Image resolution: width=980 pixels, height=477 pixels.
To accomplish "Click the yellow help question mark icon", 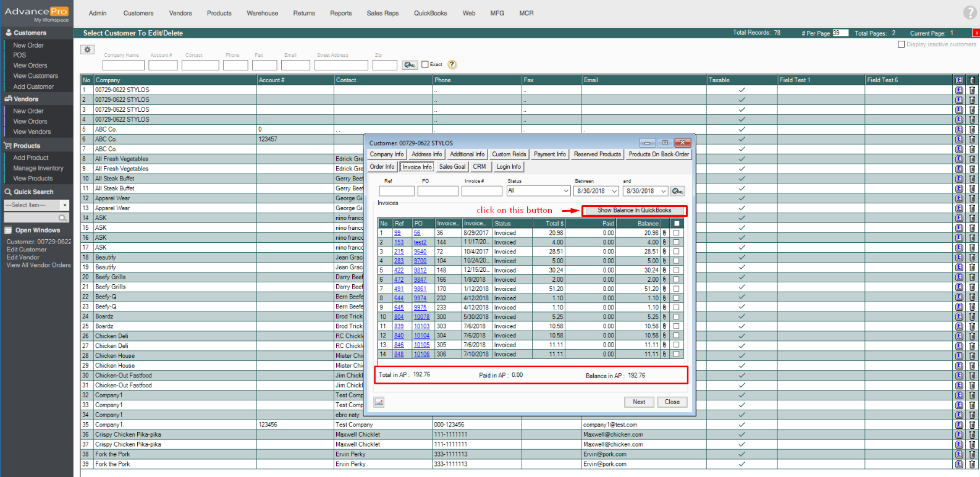I will [452, 65].
